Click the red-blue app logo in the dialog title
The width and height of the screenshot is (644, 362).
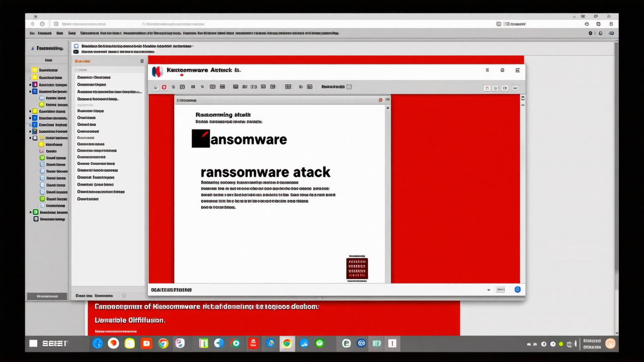point(157,71)
